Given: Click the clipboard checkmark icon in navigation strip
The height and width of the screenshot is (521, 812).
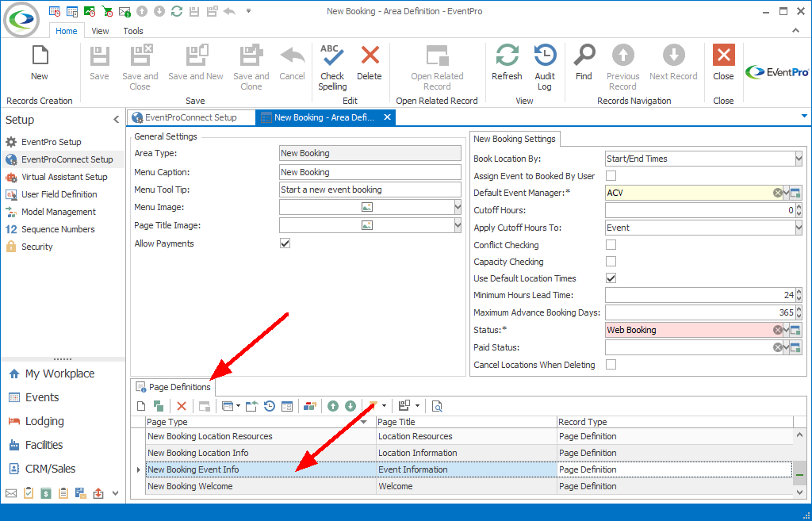Looking at the screenshot, I should pos(29,493).
